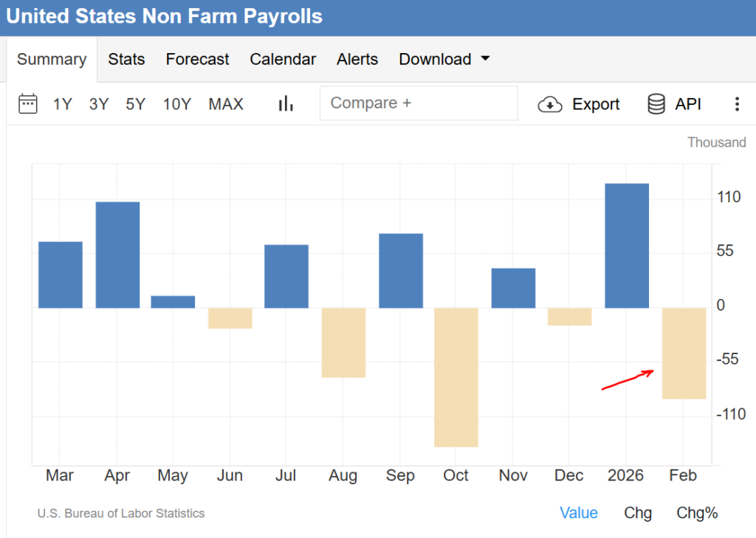The height and width of the screenshot is (538, 756).
Task: Switch chart view to Chg
Action: (638, 513)
